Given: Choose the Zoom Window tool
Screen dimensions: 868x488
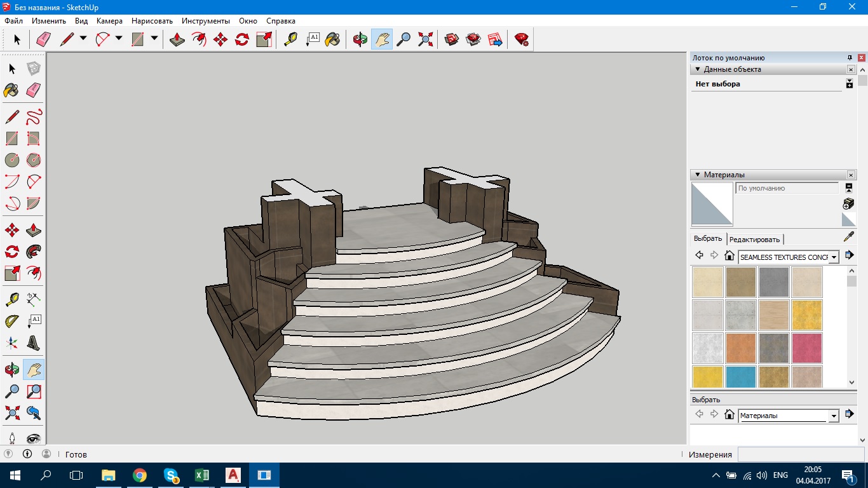Looking at the screenshot, I should tap(34, 391).
